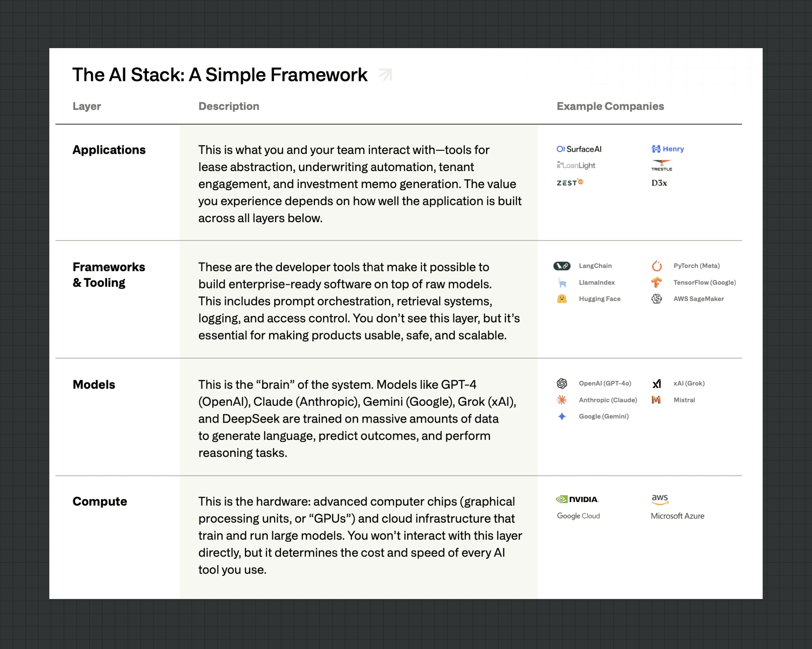Click the PyTorch flame icon
Screen dimensions: 812x649
656,266
